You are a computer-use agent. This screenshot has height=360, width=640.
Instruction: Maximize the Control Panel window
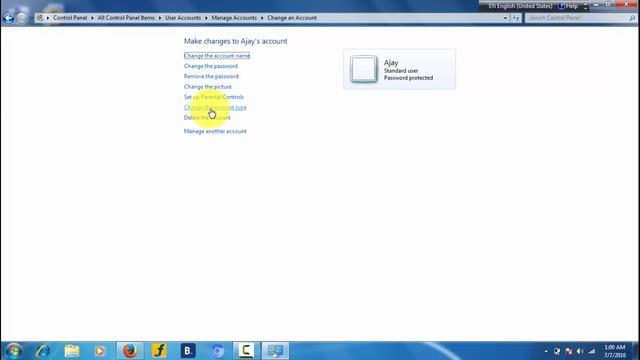608,4
